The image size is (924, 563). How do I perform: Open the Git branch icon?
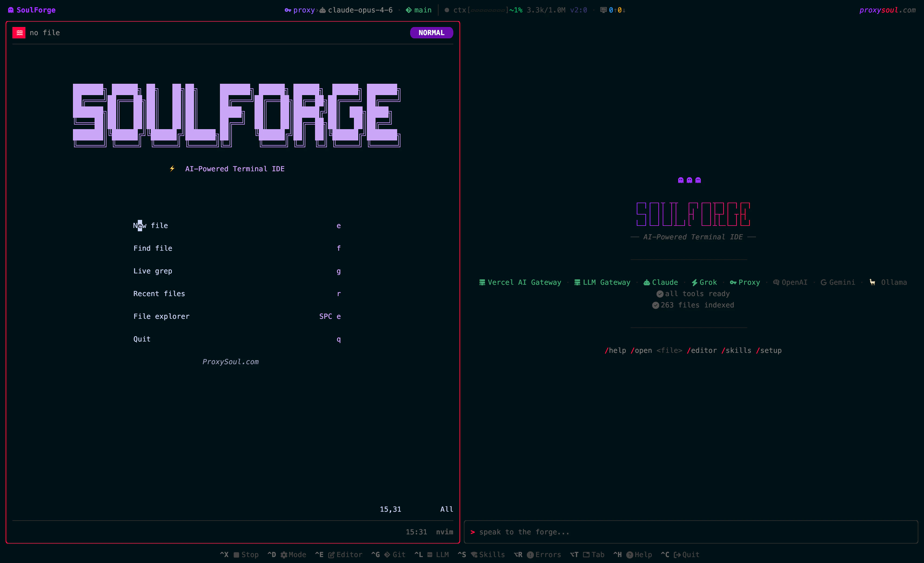click(x=387, y=554)
